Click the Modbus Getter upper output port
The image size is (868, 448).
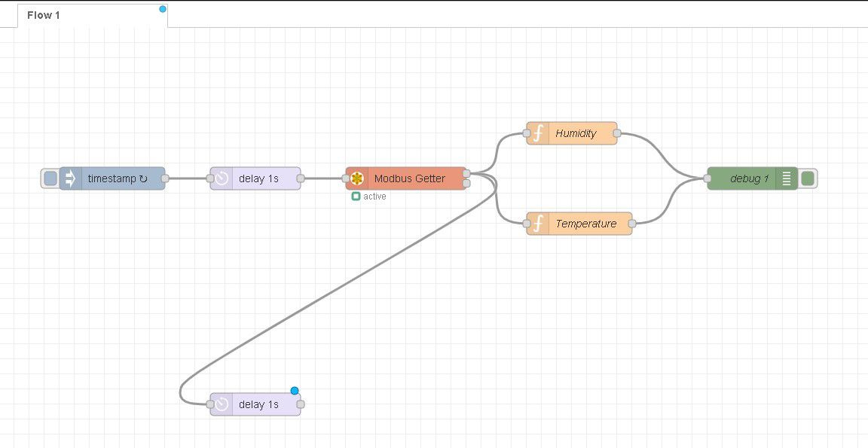tap(466, 174)
